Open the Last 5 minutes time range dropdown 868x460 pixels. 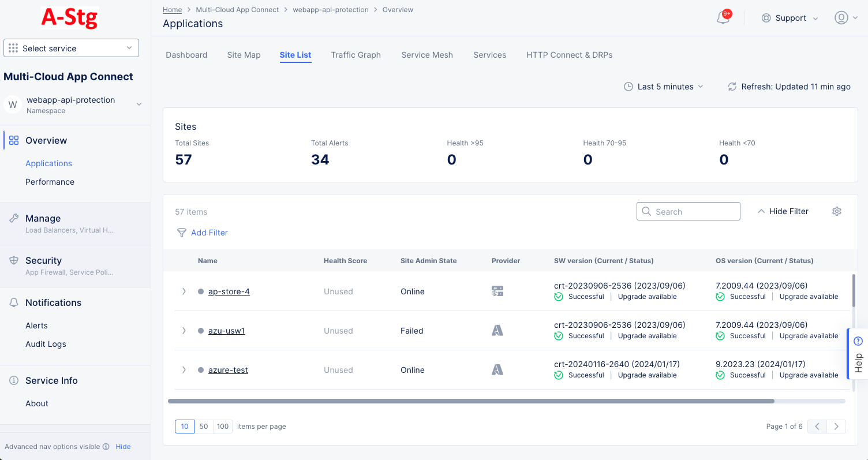pos(664,87)
